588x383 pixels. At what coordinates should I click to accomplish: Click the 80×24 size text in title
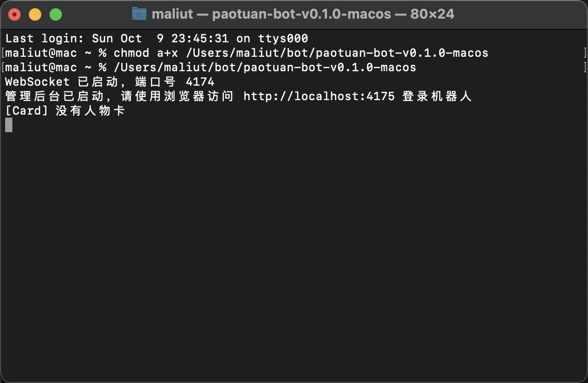432,14
